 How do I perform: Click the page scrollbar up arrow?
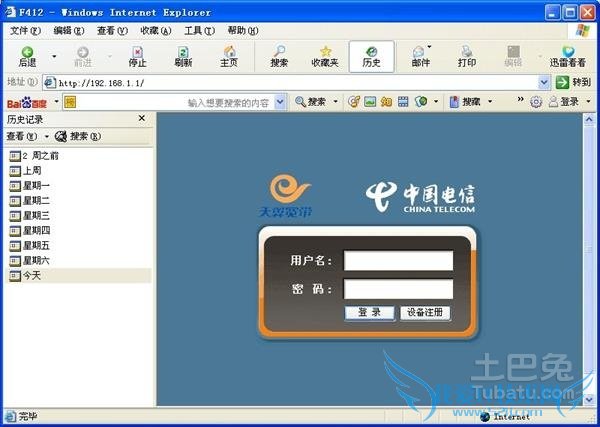[589, 120]
